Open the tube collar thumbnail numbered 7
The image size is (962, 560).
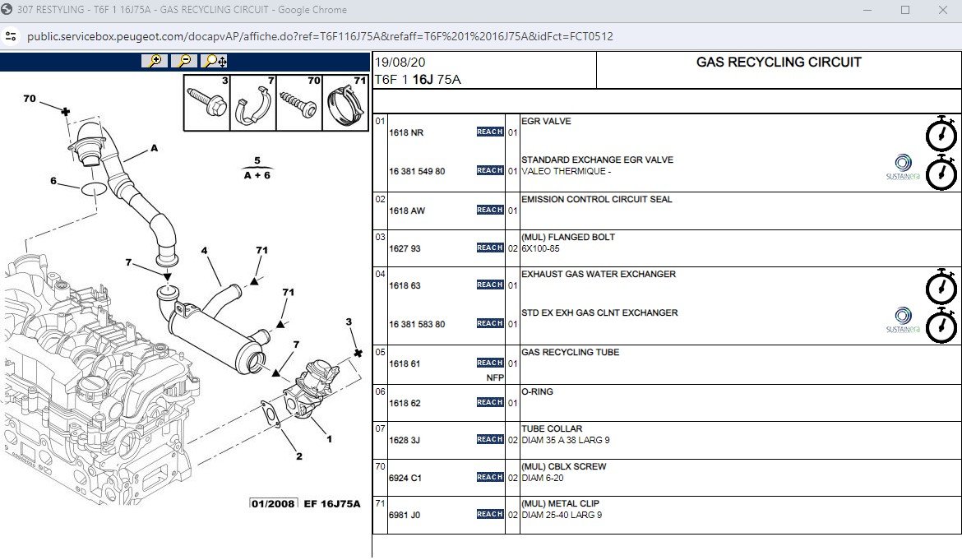pyautogui.click(x=253, y=103)
